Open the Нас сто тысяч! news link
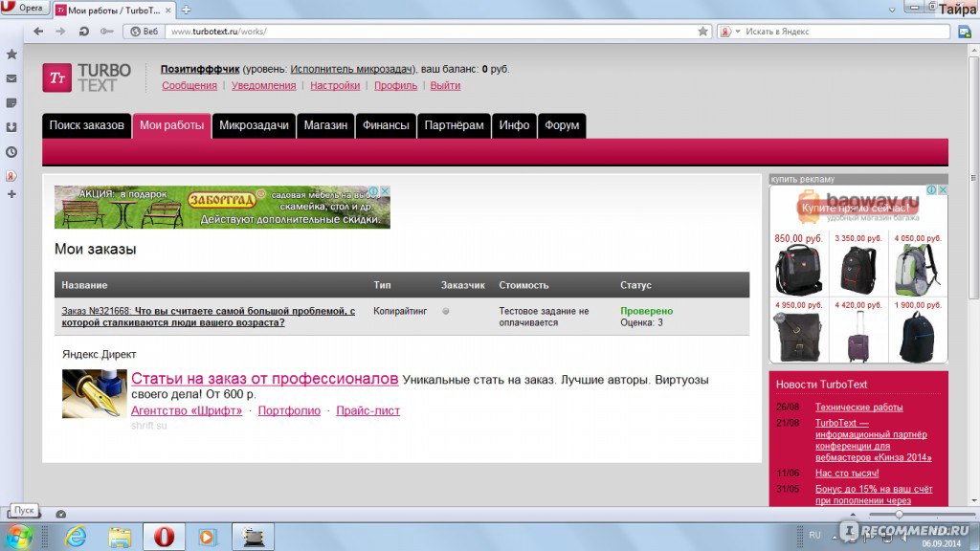 pyautogui.click(x=847, y=474)
